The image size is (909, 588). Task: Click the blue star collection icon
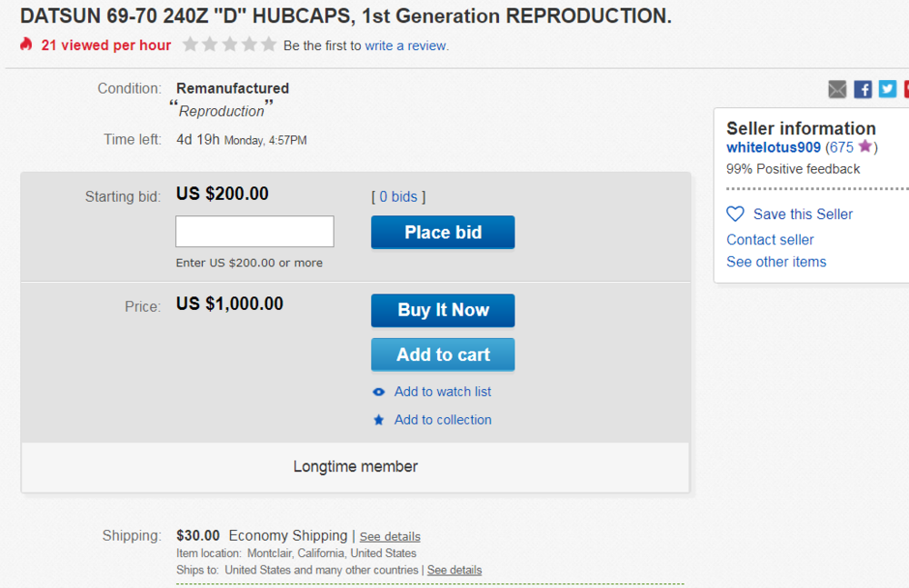pyautogui.click(x=378, y=420)
